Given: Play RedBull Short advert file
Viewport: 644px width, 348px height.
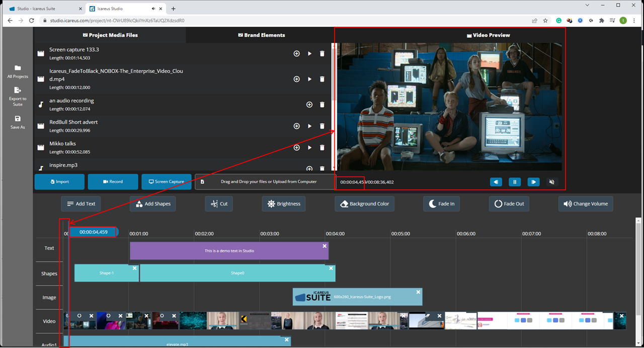Looking at the screenshot, I should (x=309, y=126).
